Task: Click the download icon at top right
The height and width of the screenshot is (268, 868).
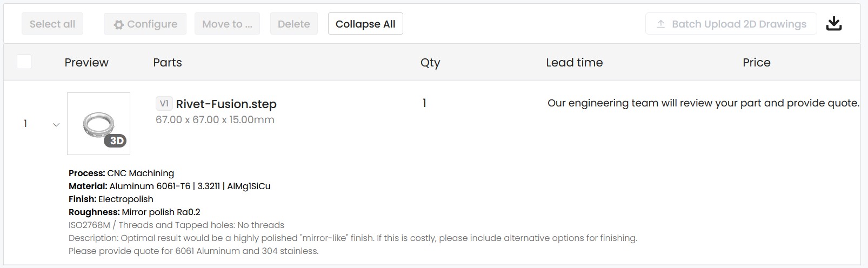Action: (834, 24)
